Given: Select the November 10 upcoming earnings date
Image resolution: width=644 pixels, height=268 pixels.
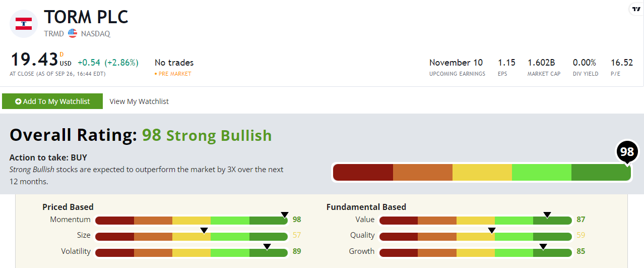Looking at the screenshot, I should (456, 63).
